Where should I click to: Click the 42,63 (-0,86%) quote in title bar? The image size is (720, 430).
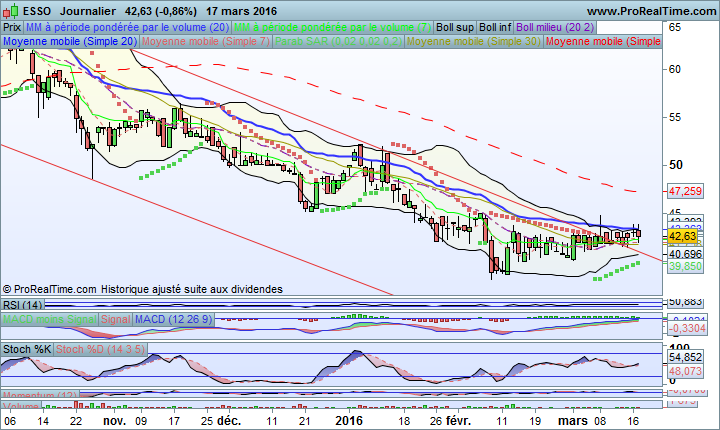161,11
